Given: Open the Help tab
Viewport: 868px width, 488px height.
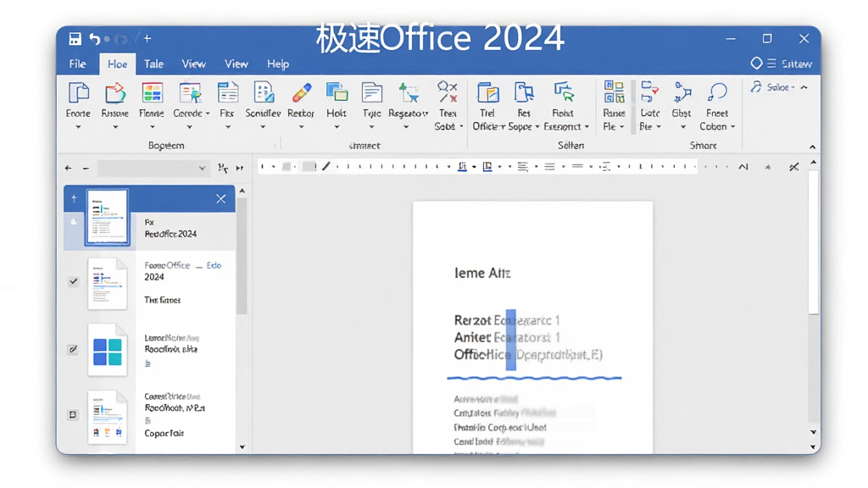Looking at the screenshot, I should coord(278,64).
